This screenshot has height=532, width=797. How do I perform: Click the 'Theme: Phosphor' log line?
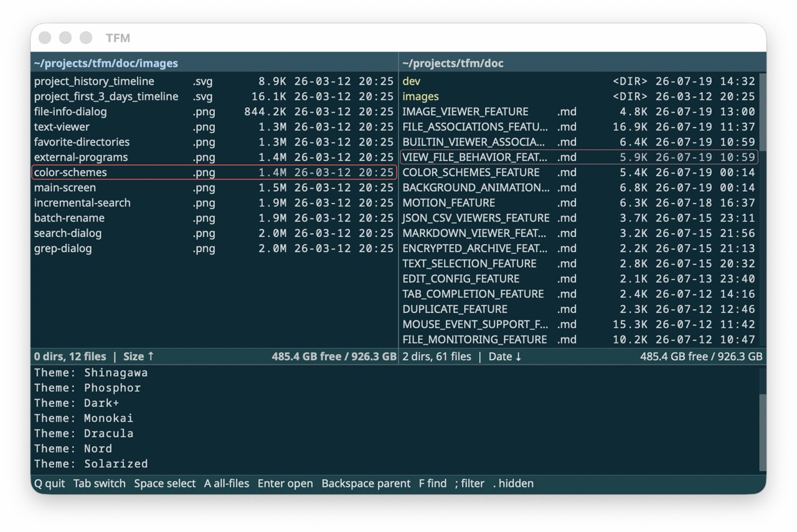pyautogui.click(x=87, y=388)
